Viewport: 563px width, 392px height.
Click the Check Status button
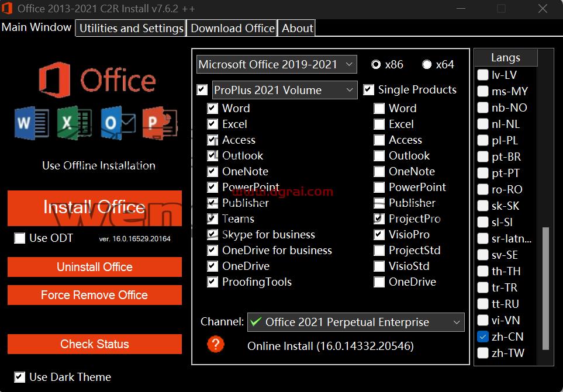[95, 344]
